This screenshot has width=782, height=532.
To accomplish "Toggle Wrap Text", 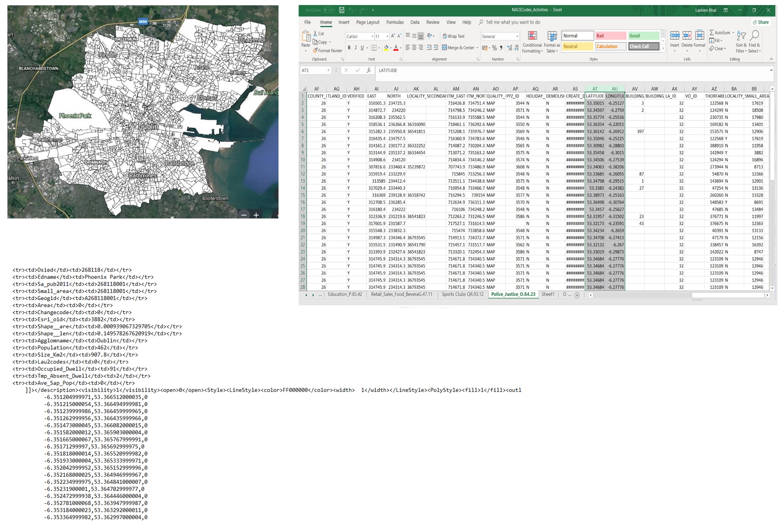I will pyautogui.click(x=454, y=36).
